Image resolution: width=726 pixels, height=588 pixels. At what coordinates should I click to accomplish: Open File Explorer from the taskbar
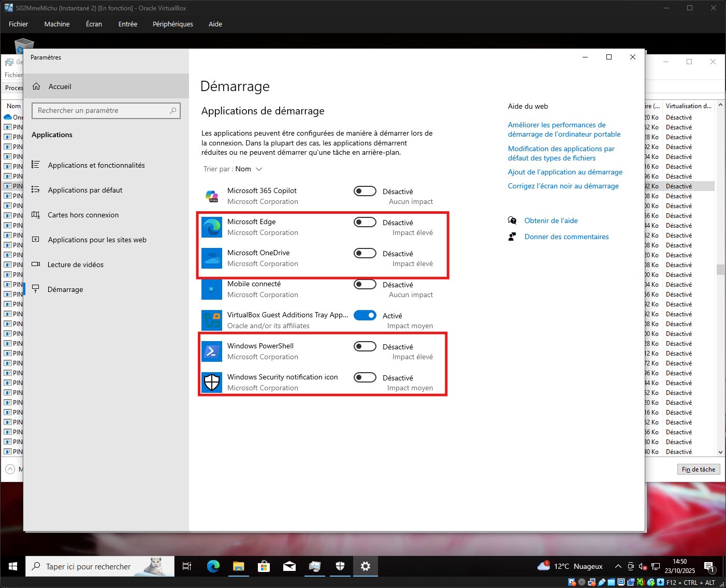click(x=238, y=566)
